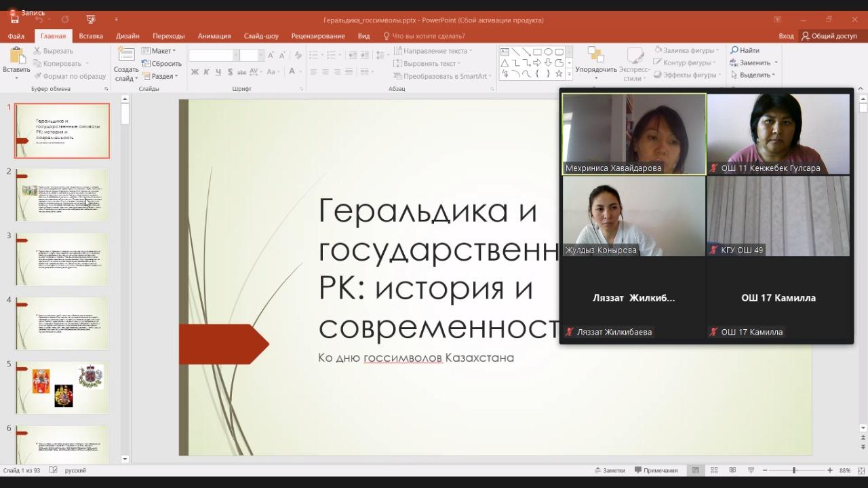Click Примечания comments button in status bar

pyautogui.click(x=656, y=470)
